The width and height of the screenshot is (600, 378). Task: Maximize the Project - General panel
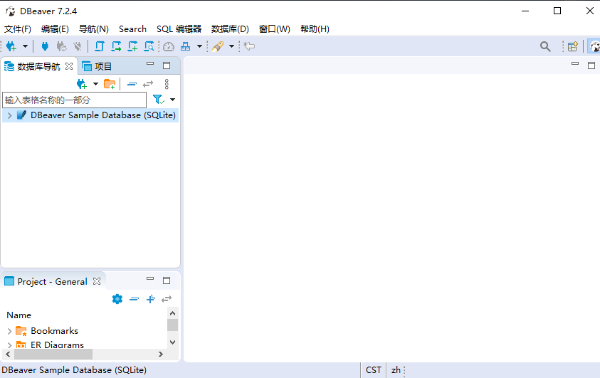(x=166, y=280)
